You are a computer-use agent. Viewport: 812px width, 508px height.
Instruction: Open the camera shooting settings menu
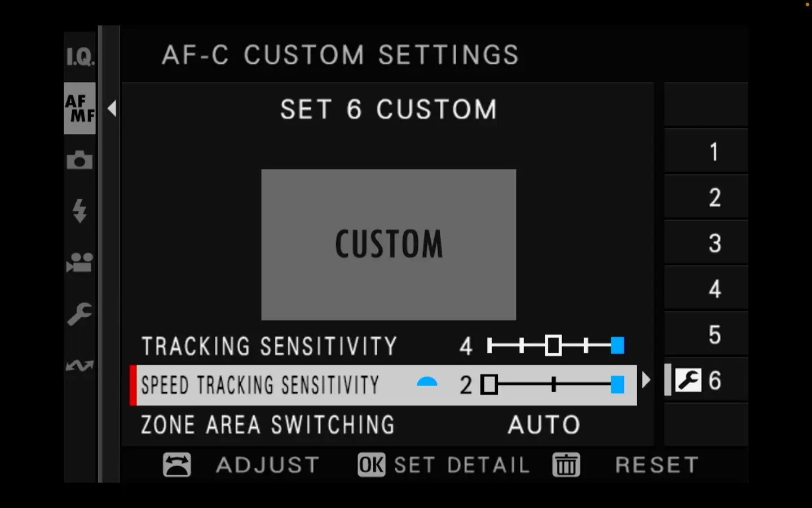click(x=80, y=160)
